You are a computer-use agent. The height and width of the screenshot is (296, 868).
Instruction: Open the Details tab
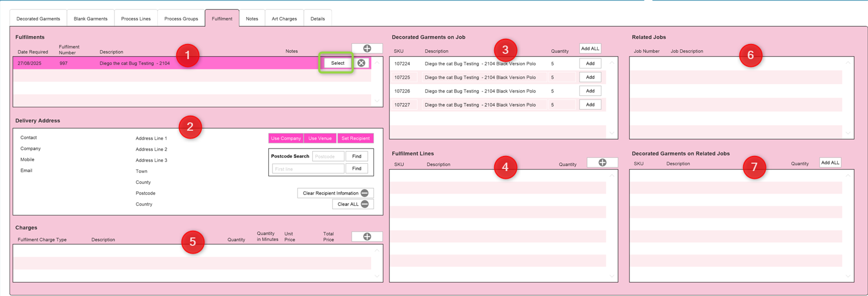317,18
